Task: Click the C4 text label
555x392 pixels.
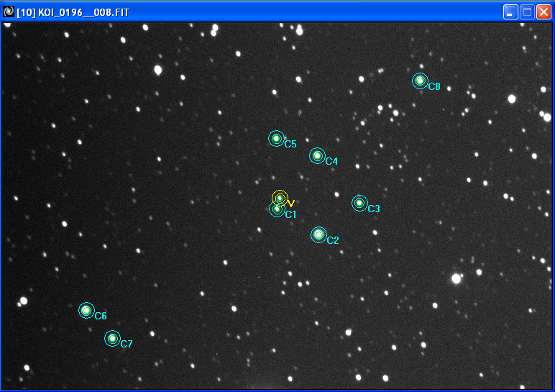Action: click(331, 161)
